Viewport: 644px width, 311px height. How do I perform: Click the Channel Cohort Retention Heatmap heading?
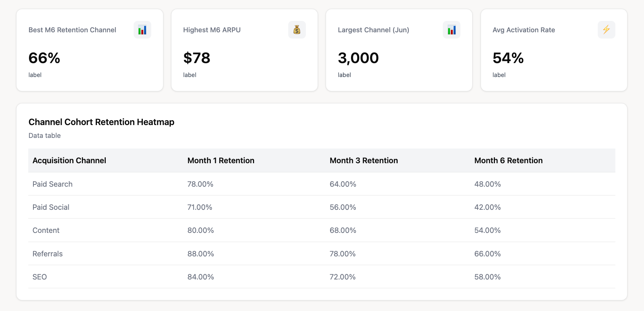click(101, 122)
